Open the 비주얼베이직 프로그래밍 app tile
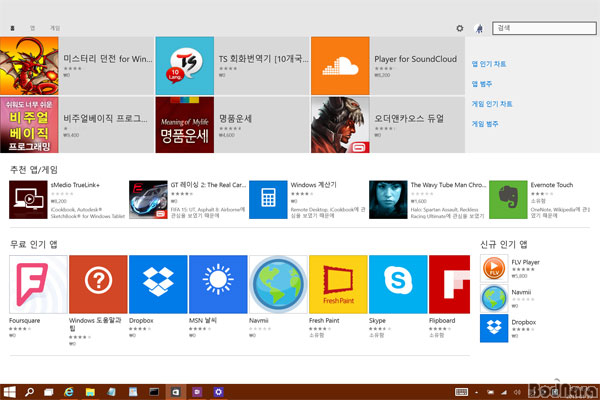600x400 pixels. [x=29, y=125]
